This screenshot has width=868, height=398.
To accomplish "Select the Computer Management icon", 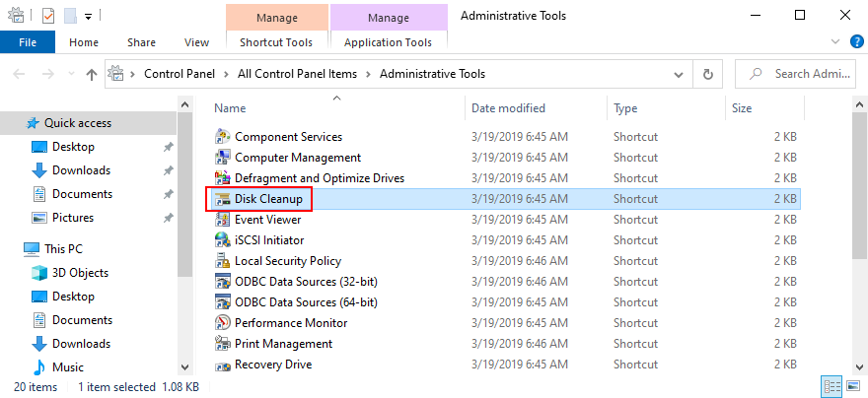I will [223, 158].
